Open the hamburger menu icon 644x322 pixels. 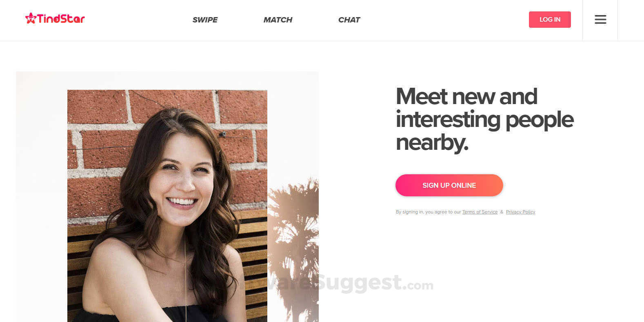pyautogui.click(x=600, y=20)
